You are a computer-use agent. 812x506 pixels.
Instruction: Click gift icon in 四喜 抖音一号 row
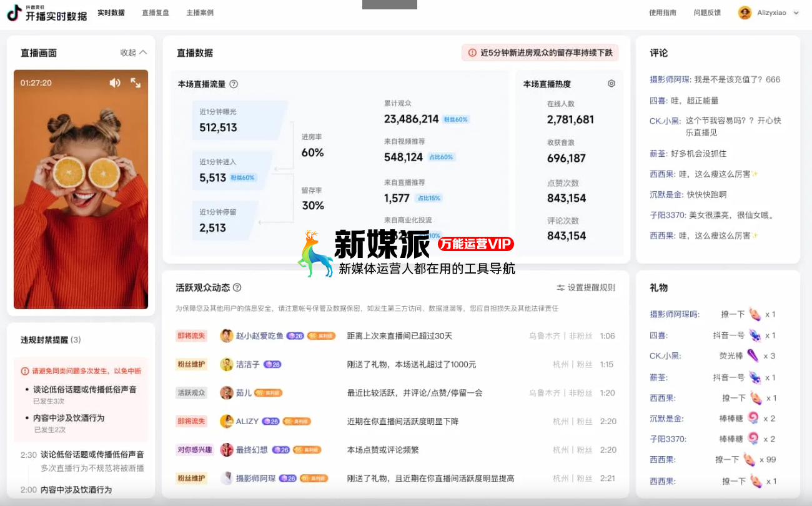point(755,335)
